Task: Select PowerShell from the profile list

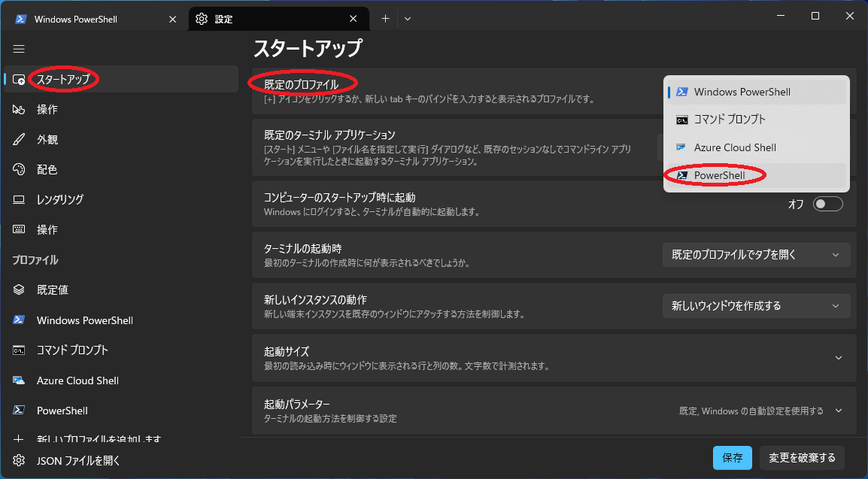Action: [x=718, y=174]
